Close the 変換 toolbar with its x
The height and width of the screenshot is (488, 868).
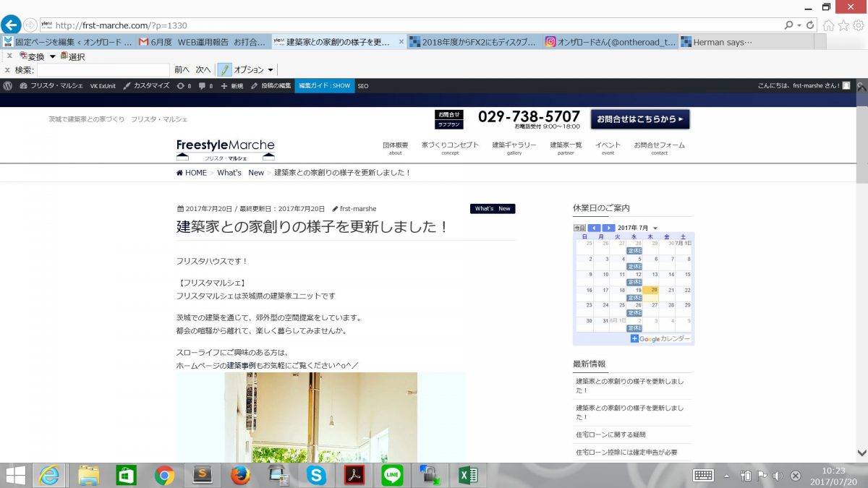tap(9, 56)
